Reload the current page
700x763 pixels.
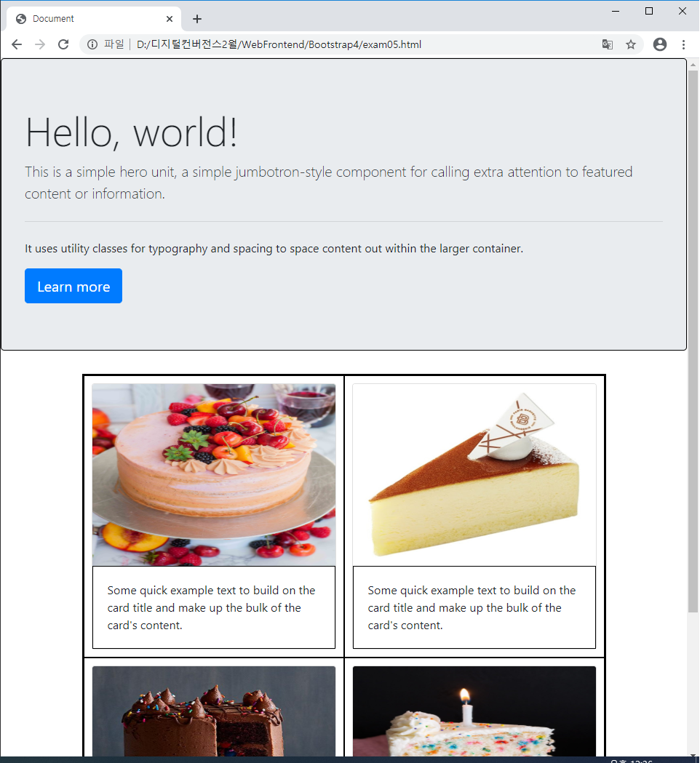pos(63,45)
